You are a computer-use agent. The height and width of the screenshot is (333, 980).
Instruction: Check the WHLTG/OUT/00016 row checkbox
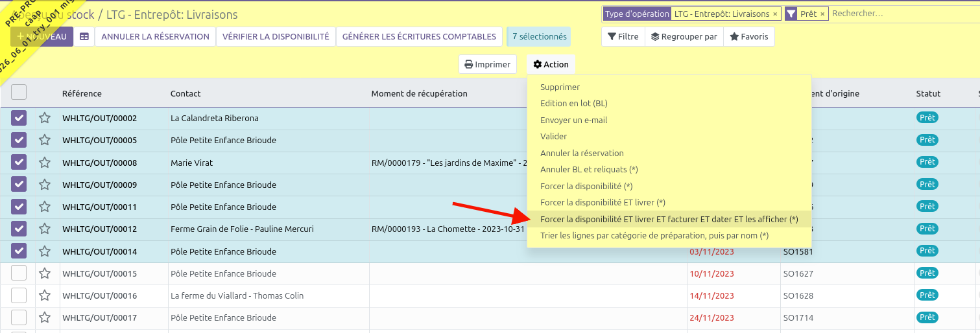(x=19, y=295)
